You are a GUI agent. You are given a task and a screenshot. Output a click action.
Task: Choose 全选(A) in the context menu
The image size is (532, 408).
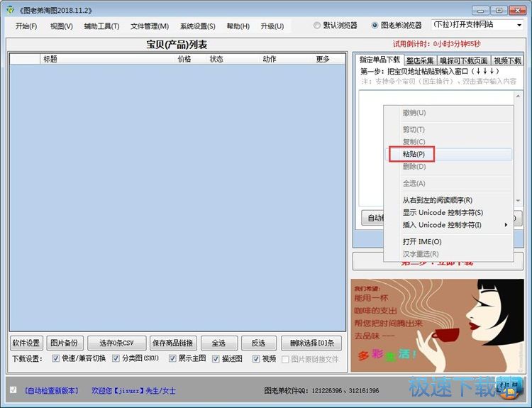[x=448, y=183]
